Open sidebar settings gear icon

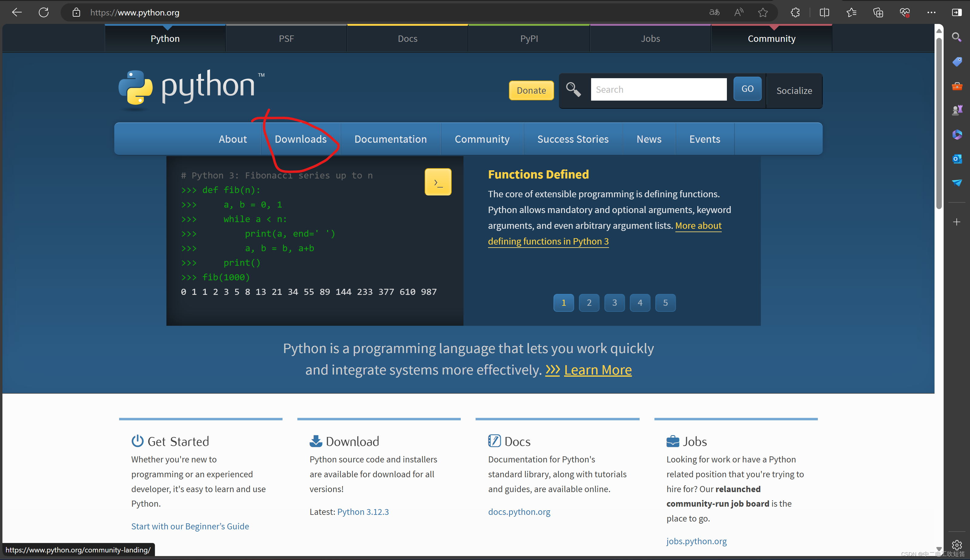[x=957, y=545]
